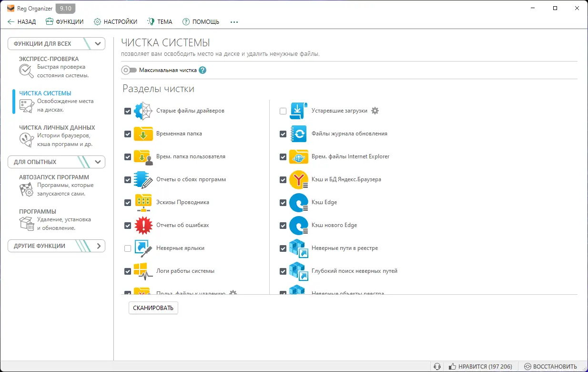
Task: Click the help question mark near Максимальная чистка
Action: pos(203,70)
